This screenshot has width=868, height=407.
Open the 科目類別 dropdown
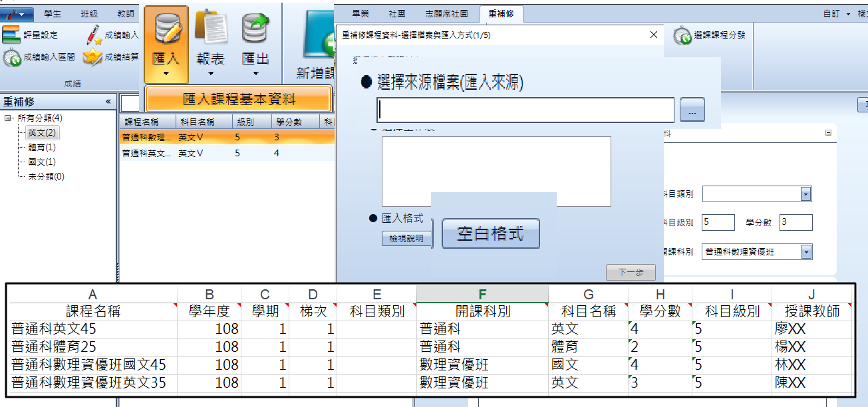806,194
